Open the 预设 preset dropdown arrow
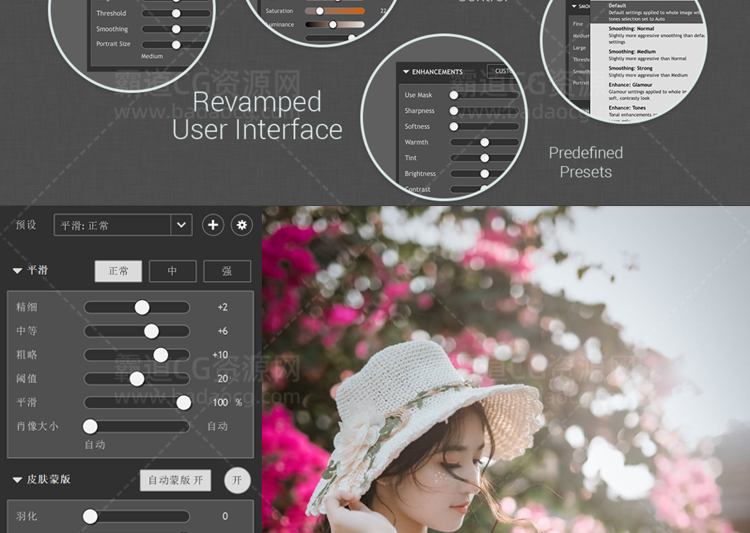Screen dimensions: 750x533 [x=181, y=225]
